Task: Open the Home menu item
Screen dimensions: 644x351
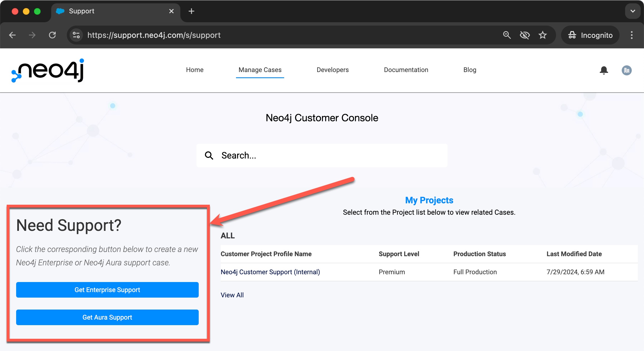Action: (195, 70)
